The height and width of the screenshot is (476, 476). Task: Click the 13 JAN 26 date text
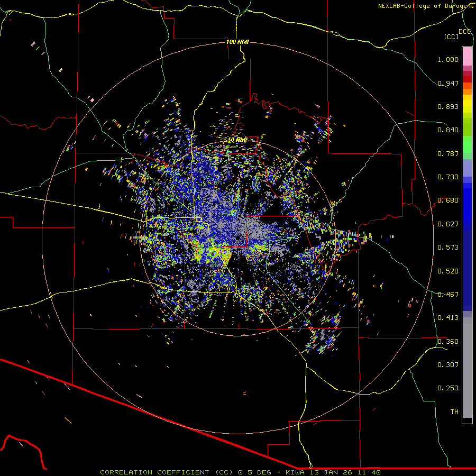pos(332,472)
